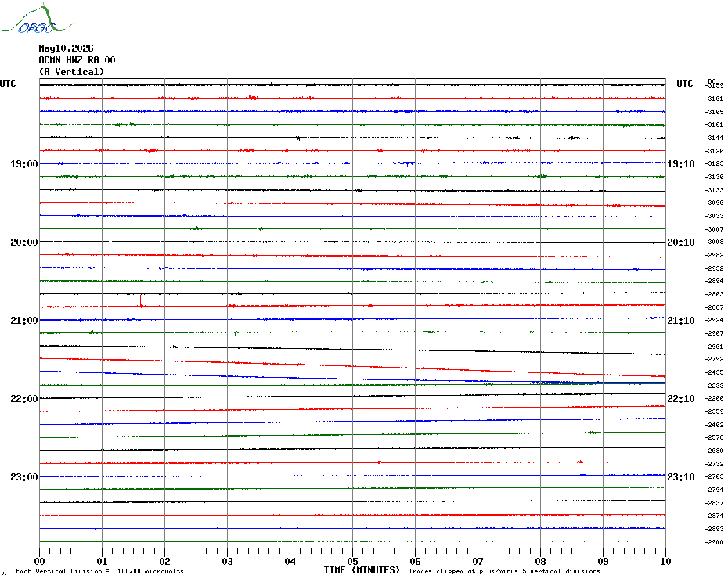Click the -2233 DC offset value
Viewport: 728px width, 582px height.
pyautogui.click(x=714, y=386)
